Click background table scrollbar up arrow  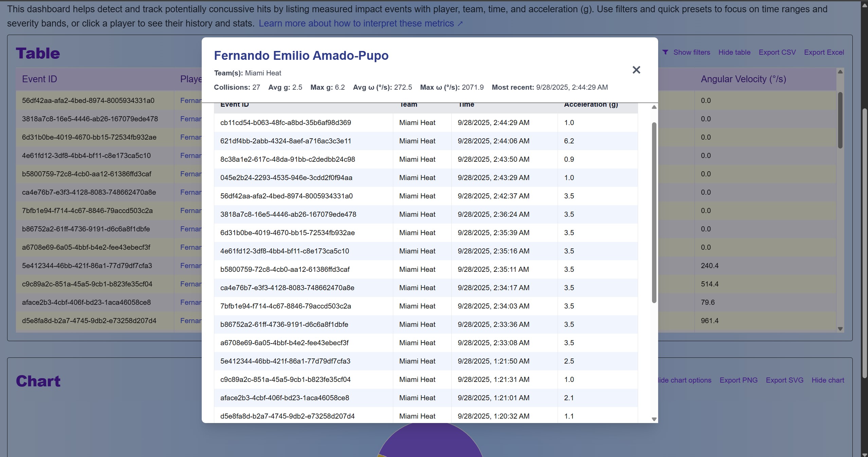pyautogui.click(x=840, y=72)
